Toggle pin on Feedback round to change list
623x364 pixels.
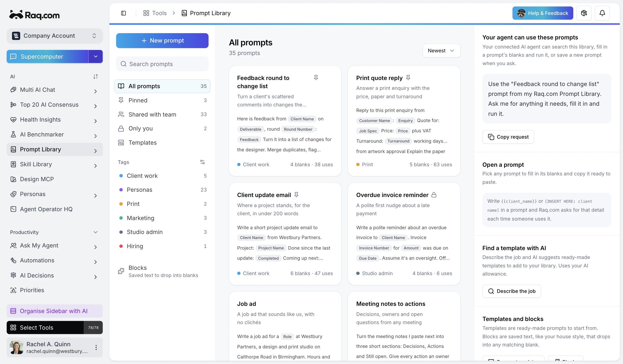(316, 78)
